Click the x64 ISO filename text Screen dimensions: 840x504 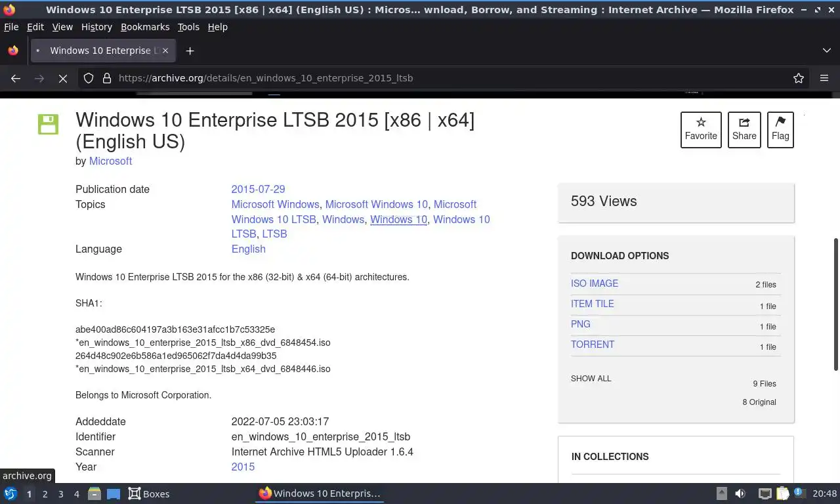tap(203, 369)
